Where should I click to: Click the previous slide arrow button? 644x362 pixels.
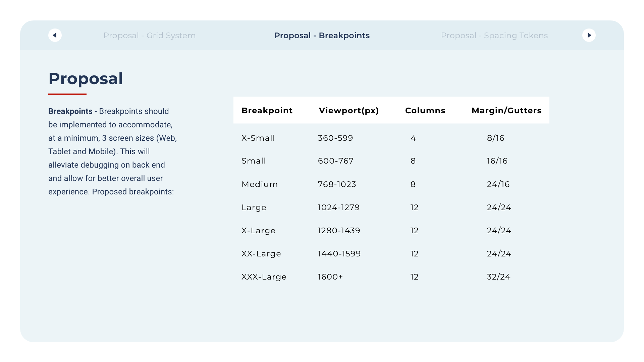click(x=55, y=35)
